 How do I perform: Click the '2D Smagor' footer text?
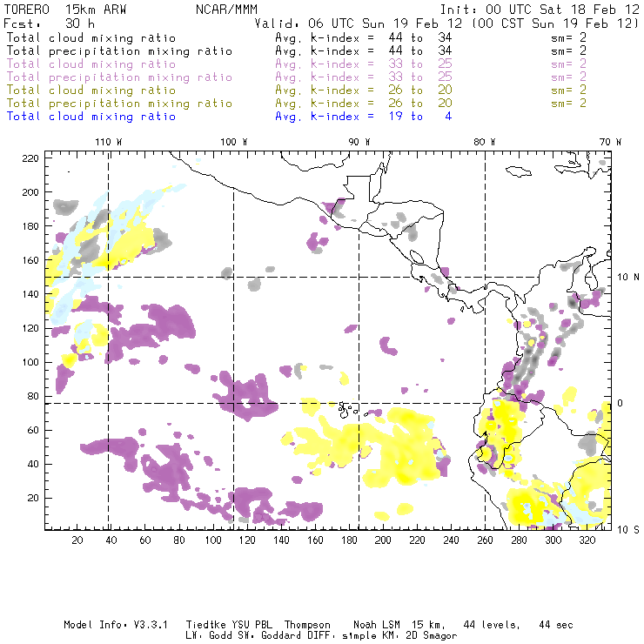pyautogui.click(x=432, y=636)
